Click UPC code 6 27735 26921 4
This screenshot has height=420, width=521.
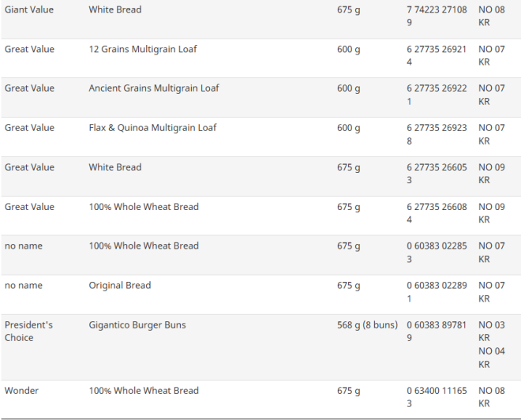pyautogui.click(x=437, y=56)
